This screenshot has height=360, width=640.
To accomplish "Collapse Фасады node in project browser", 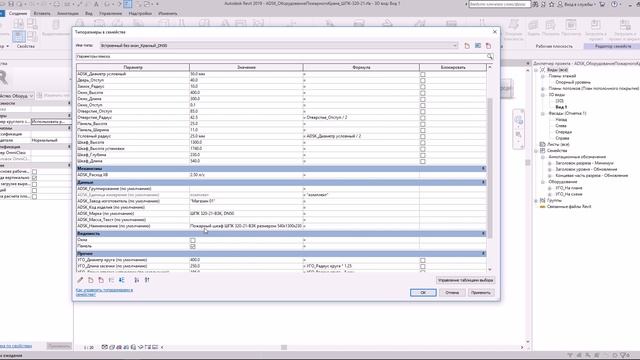I will (543, 113).
